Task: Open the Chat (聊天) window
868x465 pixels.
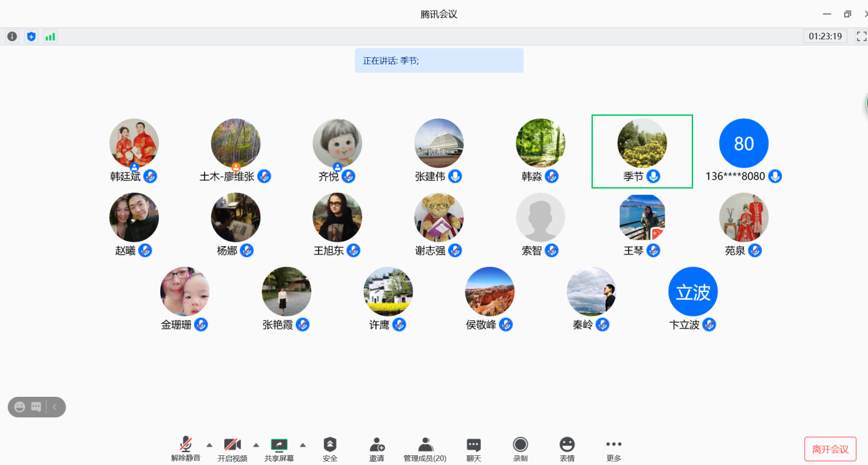Action: (x=473, y=448)
